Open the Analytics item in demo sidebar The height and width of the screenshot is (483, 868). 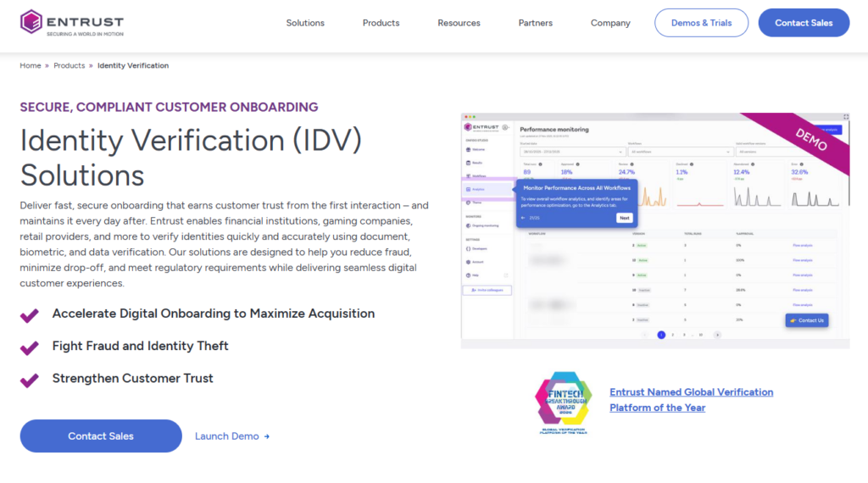coord(487,189)
